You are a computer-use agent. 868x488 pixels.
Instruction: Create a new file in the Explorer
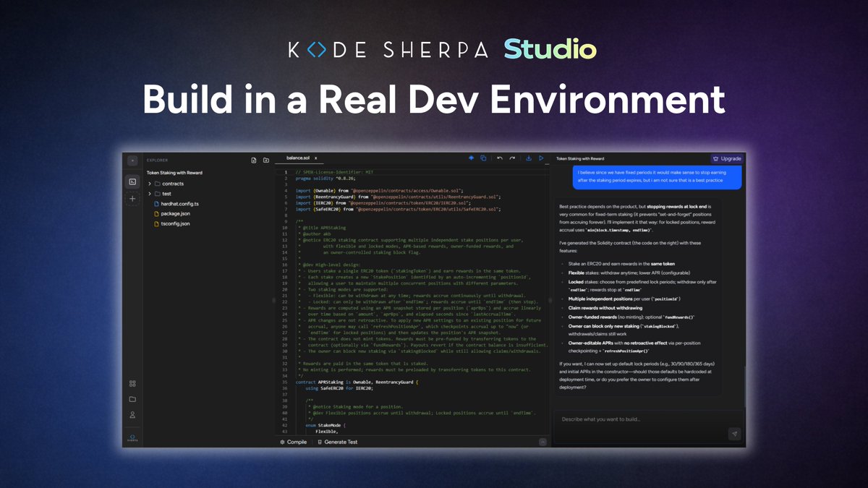coord(253,160)
